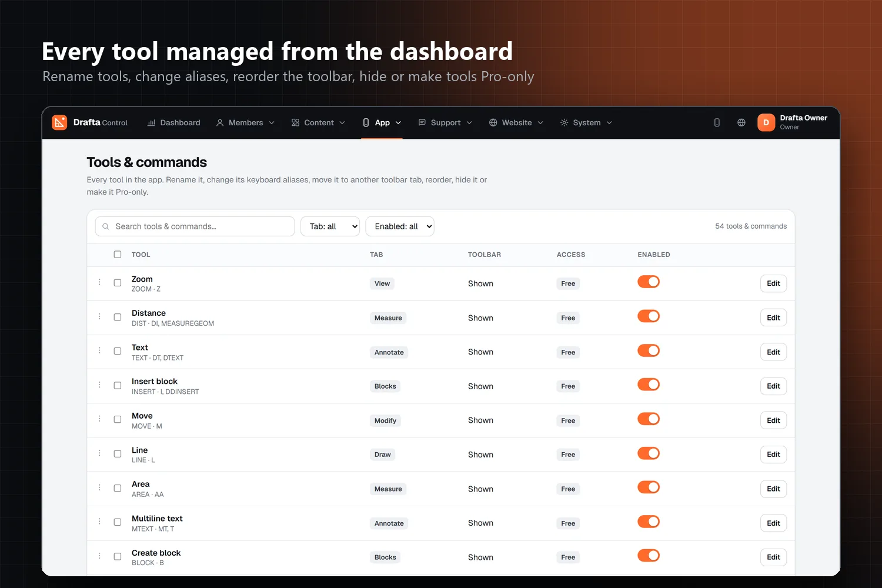Expand the Members menu

[245, 123]
